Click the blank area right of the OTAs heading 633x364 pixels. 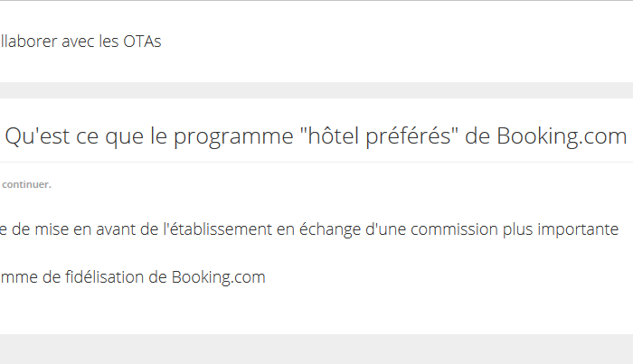click(396, 42)
